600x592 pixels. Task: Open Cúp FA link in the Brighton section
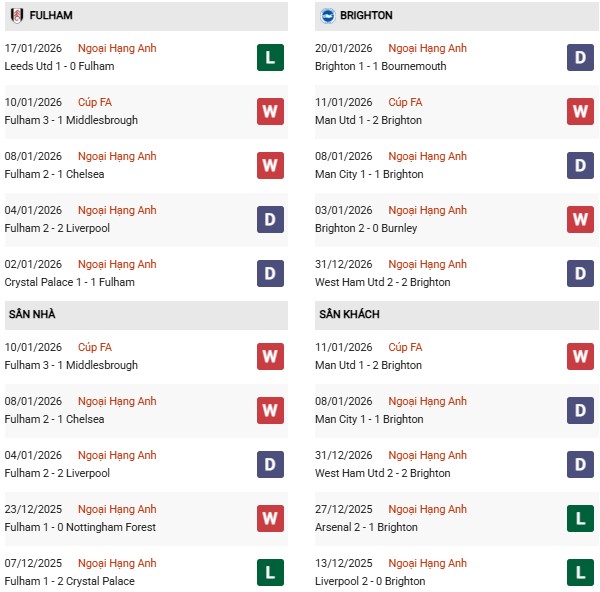pos(404,102)
